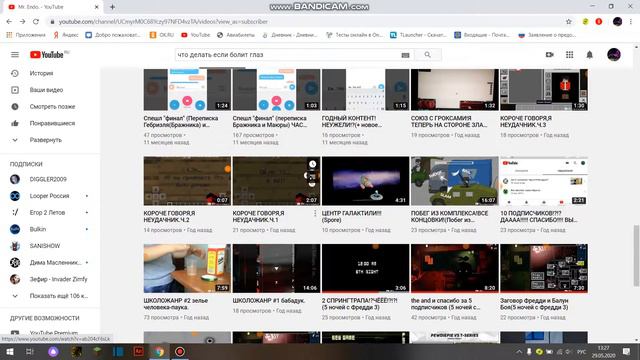Open СОЮЗ С ГРОКСАМИ video title
The height and width of the screenshot is (360, 640).
point(449,122)
